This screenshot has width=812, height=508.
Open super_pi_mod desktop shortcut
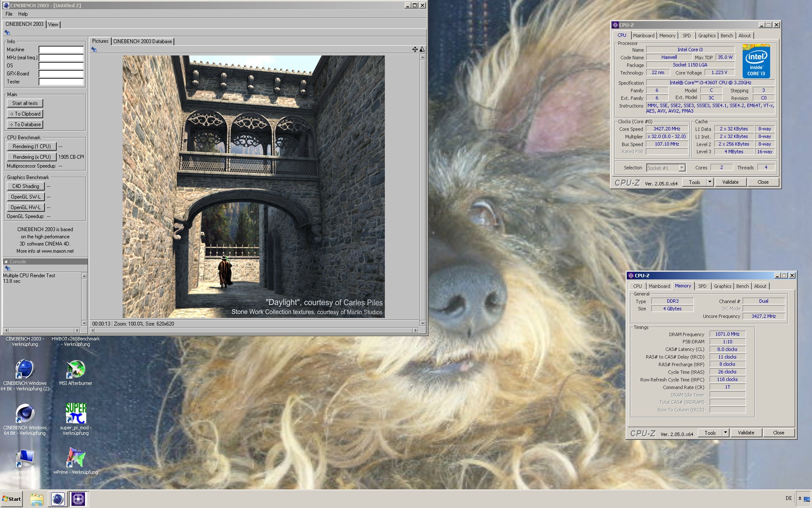76,413
